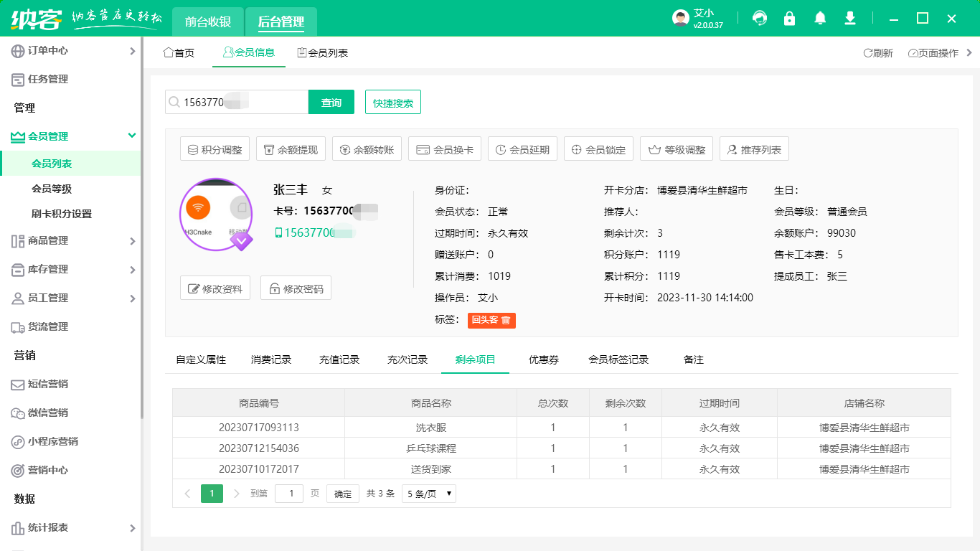This screenshot has width=980, height=551.
Task: Expand the 订单中心 sidebar menu
Action: coord(70,51)
